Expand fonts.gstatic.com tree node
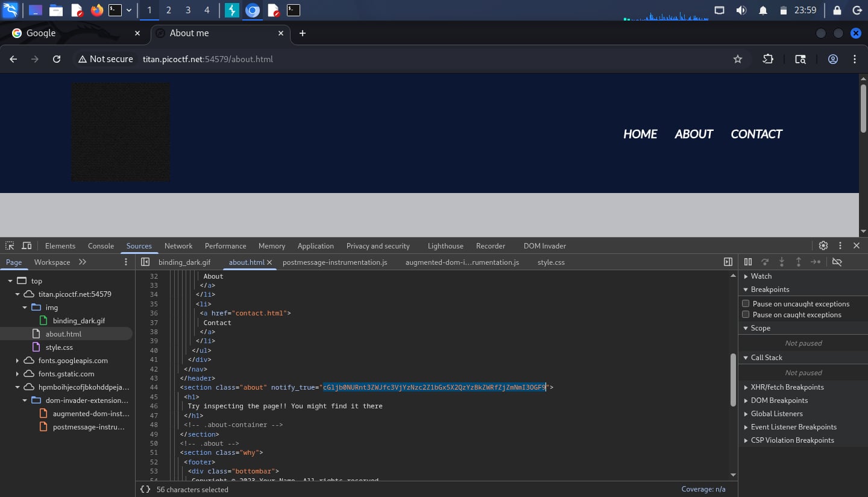The height and width of the screenshot is (497, 868). coord(17,374)
